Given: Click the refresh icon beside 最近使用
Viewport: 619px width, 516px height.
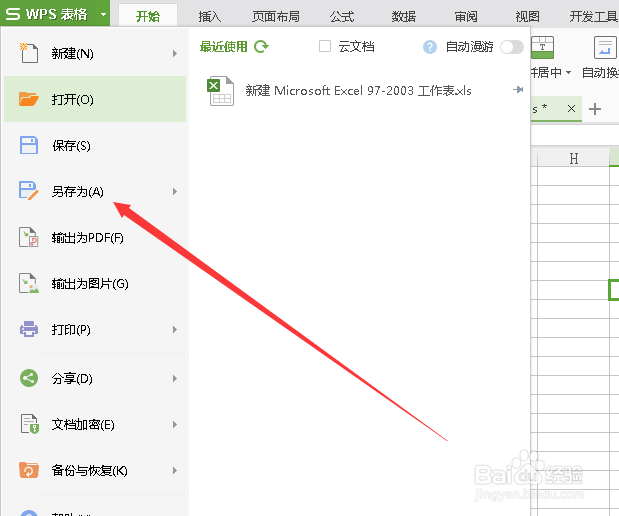Looking at the screenshot, I should point(261,47).
